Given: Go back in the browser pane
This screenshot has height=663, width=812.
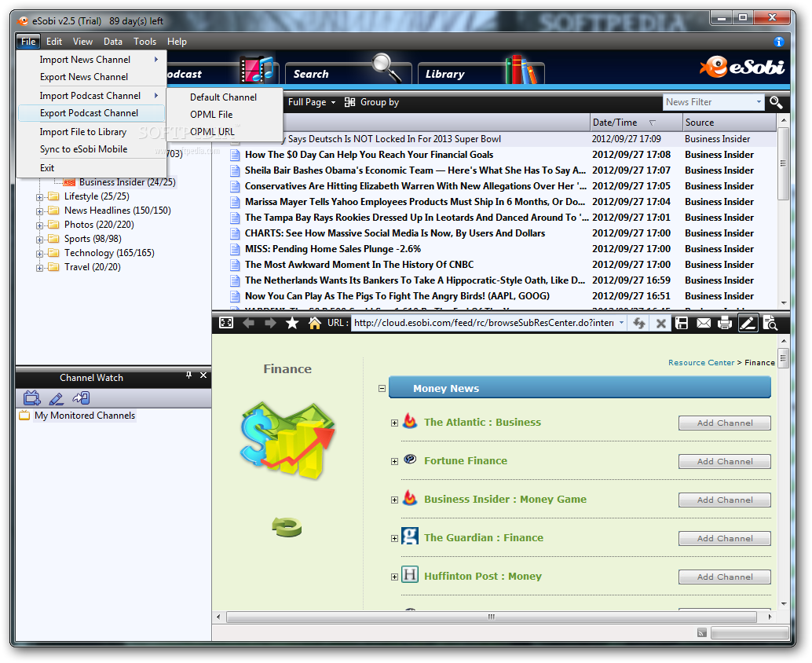Looking at the screenshot, I should click(x=249, y=323).
